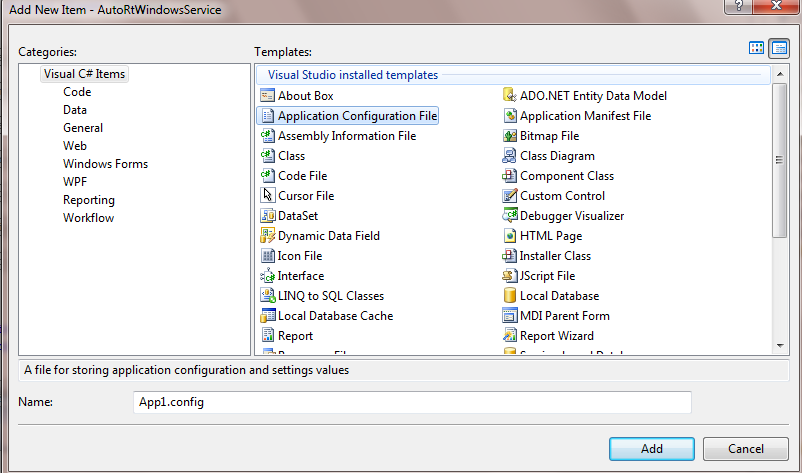Select the ADO.NET Entity Data Model icon
The width and height of the screenshot is (802, 473).
tap(509, 96)
